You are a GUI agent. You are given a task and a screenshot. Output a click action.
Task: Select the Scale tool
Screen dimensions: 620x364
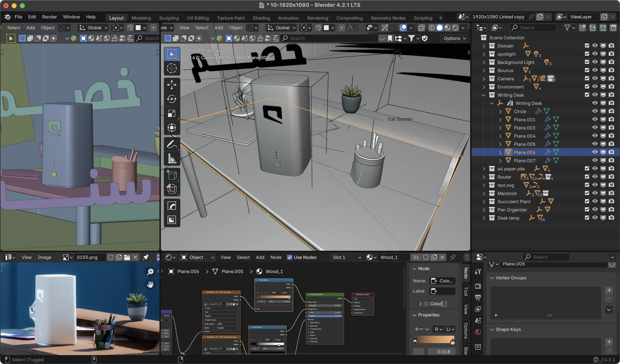(172, 113)
